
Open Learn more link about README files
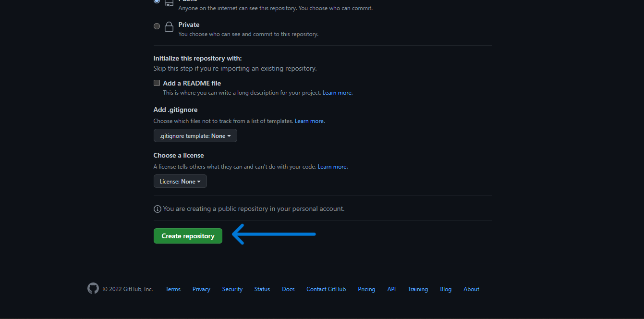tap(337, 92)
